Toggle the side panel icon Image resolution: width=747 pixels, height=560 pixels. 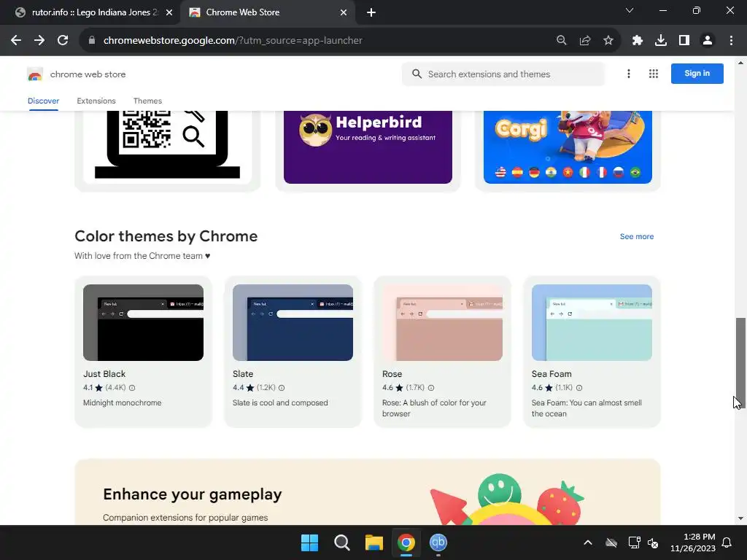pos(684,41)
